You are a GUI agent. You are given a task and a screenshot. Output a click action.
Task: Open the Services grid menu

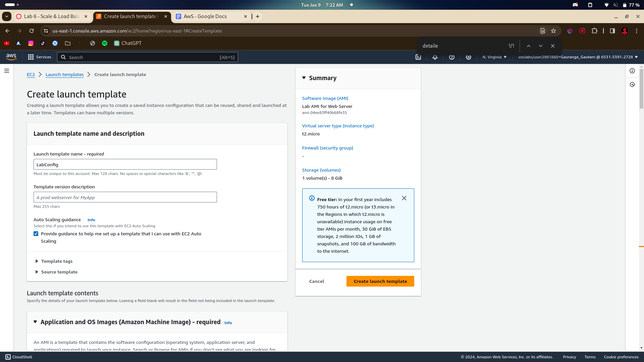pos(39,57)
